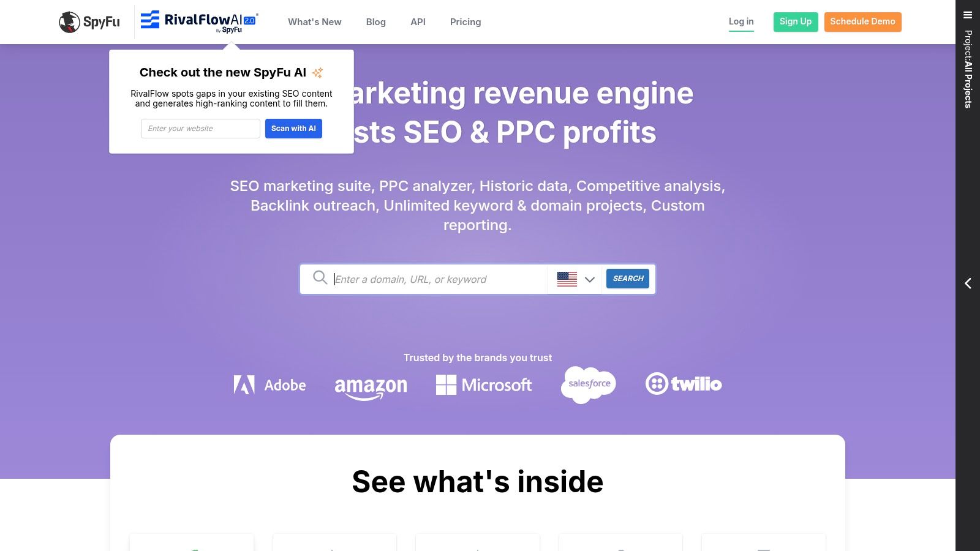Click the magnifying glass search icon
The width and height of the screenshot is (980, 551).
click(x=320, y=278)
